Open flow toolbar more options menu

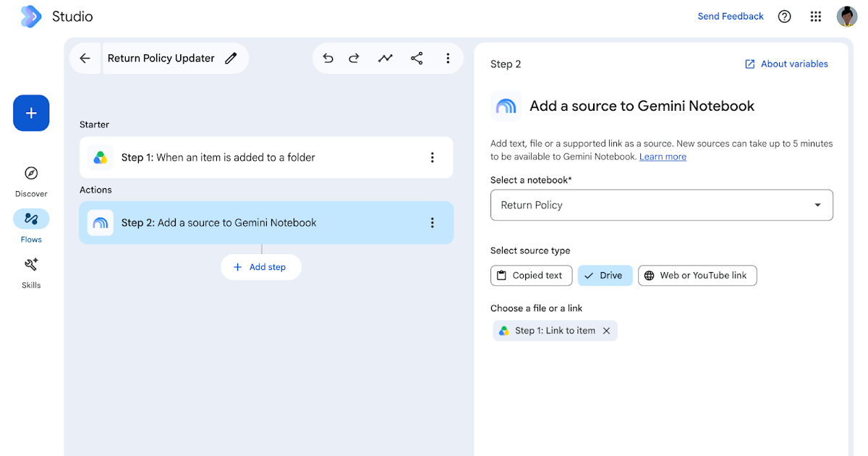click(448, 59)
